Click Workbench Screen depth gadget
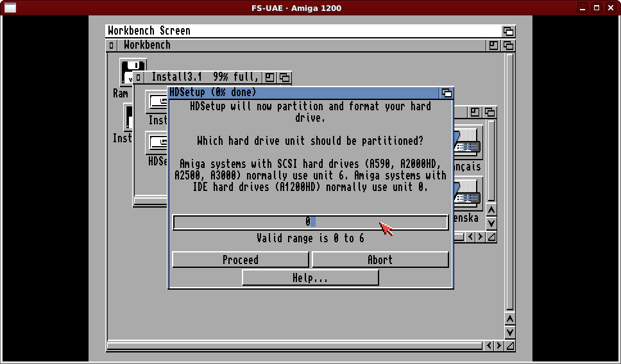The height and width of the screenshot is (364, 621). point(508,31)
